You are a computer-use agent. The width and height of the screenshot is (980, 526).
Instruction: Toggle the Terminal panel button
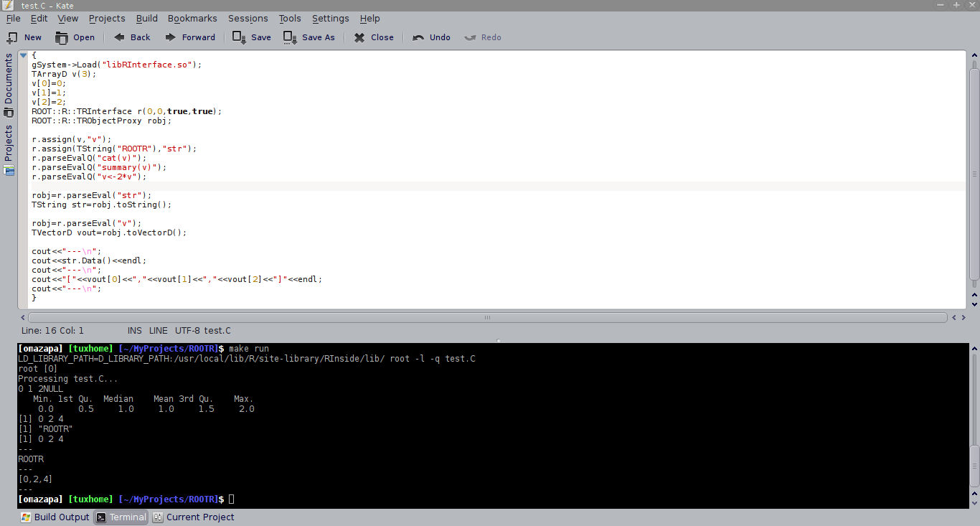pyautogui.click(x=121, y=517)
